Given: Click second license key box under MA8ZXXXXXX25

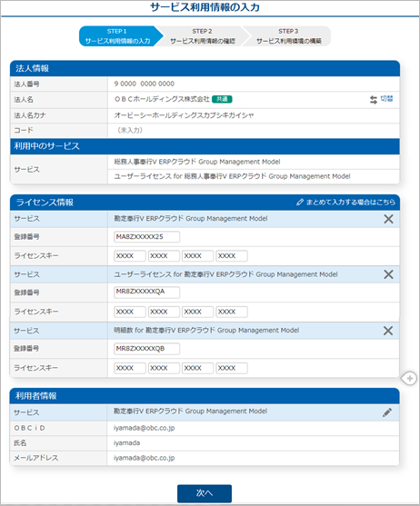Looking at the screenshot, I should (x=164, y=256).
